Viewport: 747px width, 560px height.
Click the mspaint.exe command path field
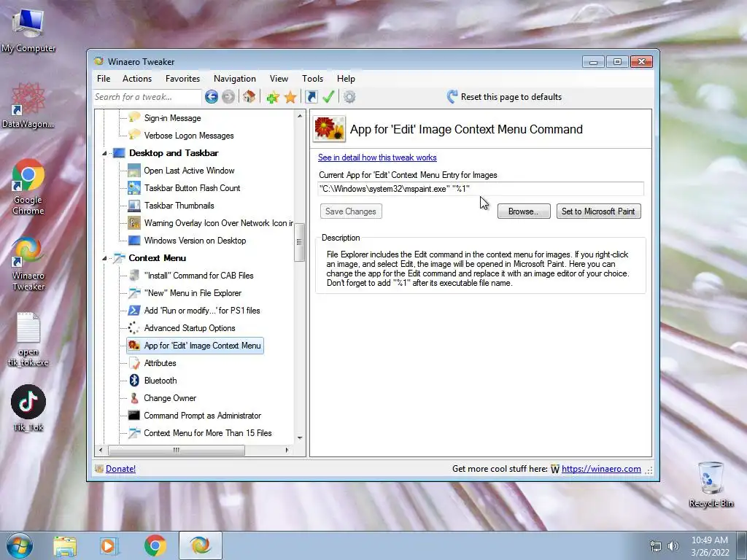[x=481, y=189]
